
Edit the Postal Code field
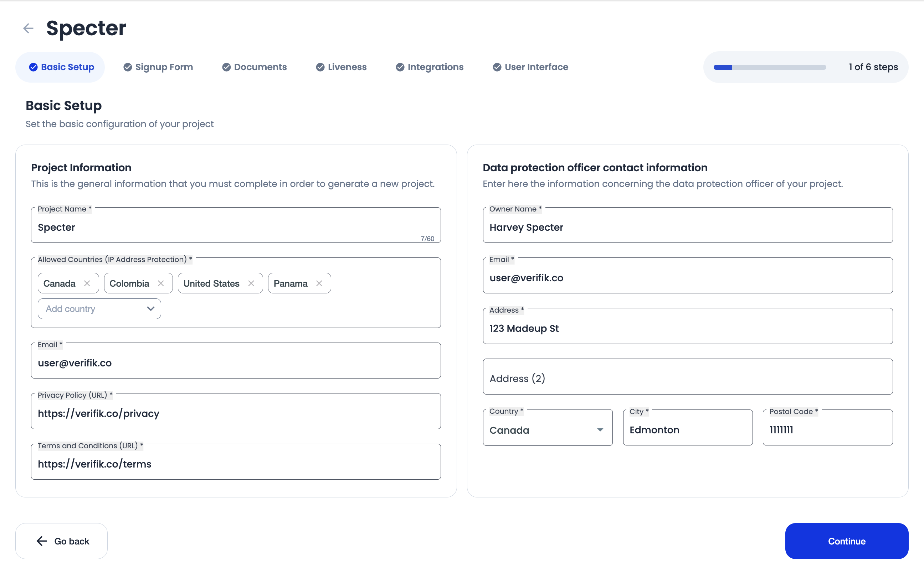click(827, 430)
